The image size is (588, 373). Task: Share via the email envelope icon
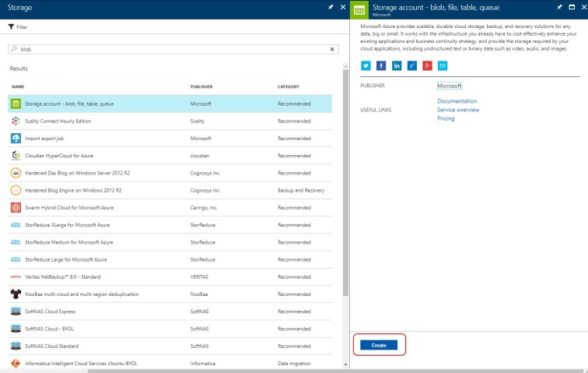click(443, 65)
